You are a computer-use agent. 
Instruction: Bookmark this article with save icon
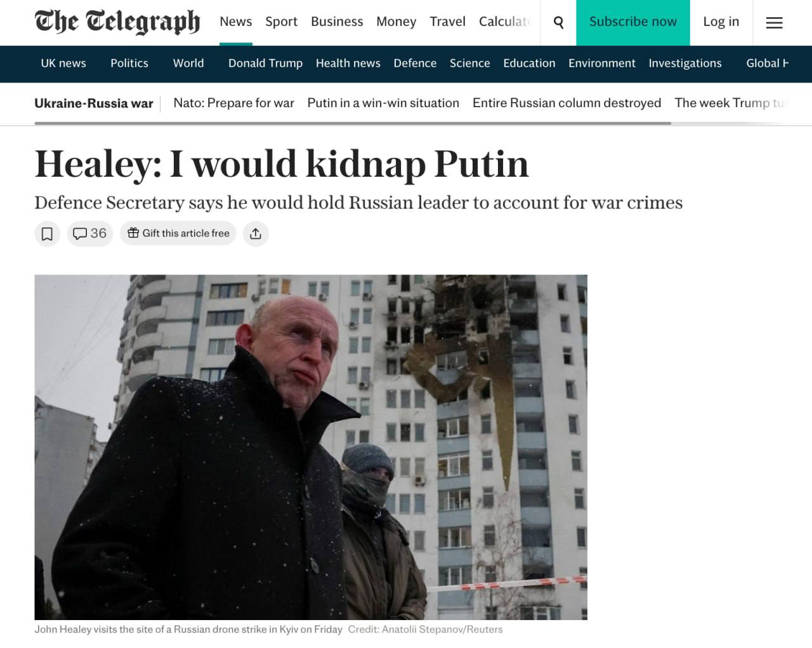pyautogui.click(x=47, y=234)
